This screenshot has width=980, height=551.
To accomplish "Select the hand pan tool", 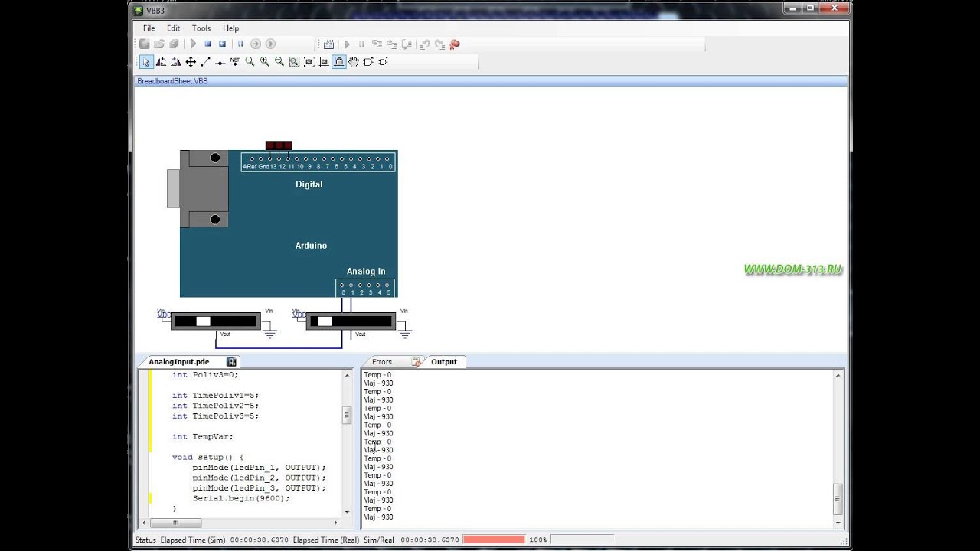I will click(354, 62).
